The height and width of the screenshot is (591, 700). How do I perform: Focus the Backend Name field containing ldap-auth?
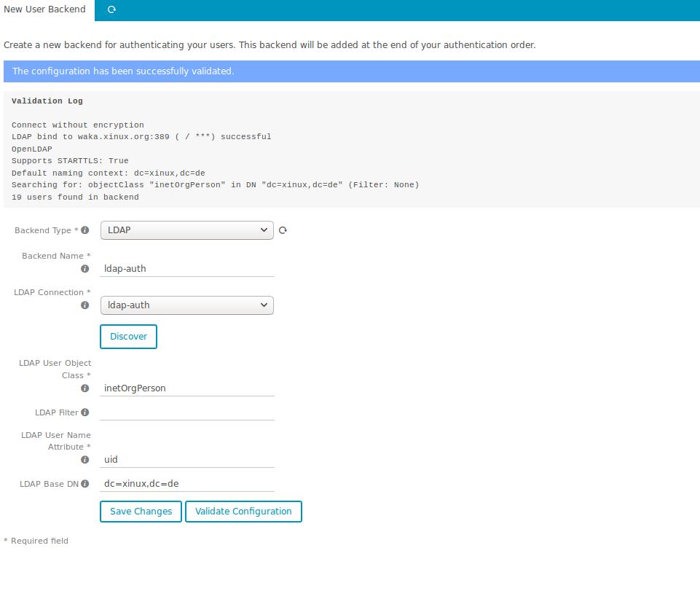point(186,268)
